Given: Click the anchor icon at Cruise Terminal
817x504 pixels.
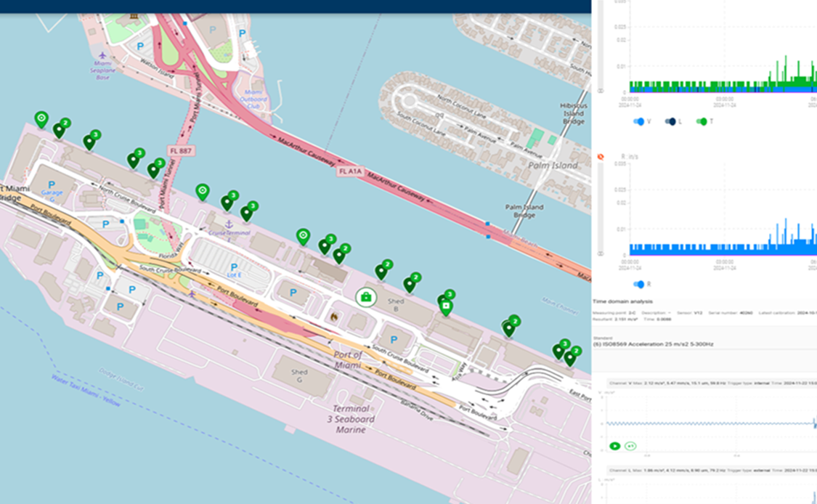Looking at the screenshot, I should (x=228, y=226).
